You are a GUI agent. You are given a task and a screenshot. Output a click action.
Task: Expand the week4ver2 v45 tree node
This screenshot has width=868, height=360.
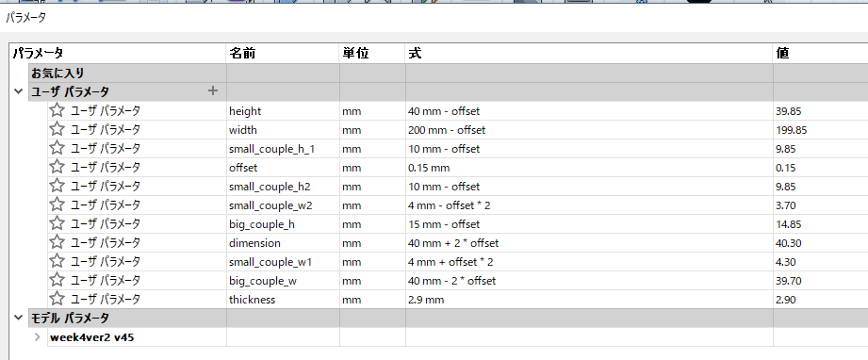37,336
